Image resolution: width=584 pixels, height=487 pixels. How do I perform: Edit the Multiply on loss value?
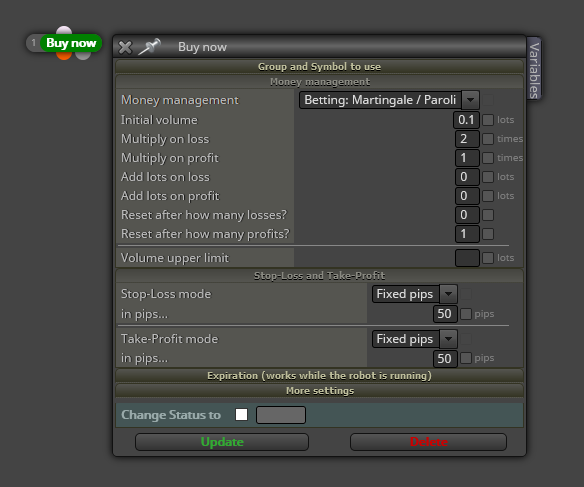[x=467, y=139]
